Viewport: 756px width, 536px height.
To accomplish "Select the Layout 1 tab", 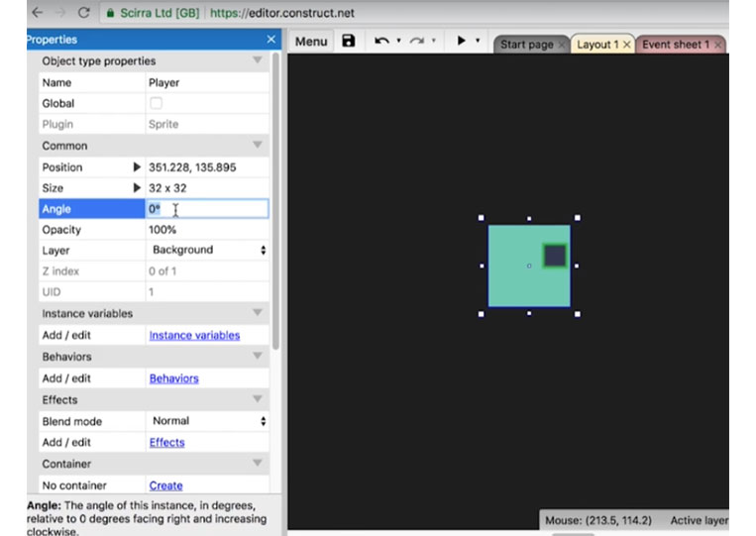I will pyautogui.click(x=597, y=45).
